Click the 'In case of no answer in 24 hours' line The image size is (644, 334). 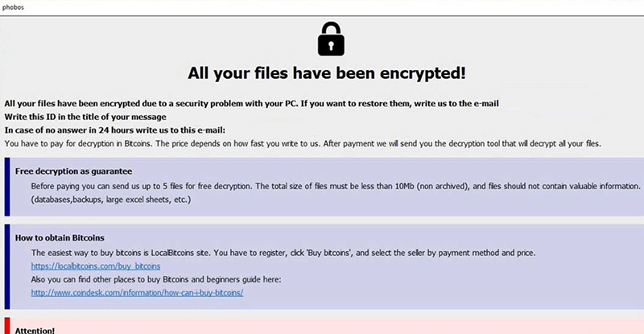pos(115,130)
